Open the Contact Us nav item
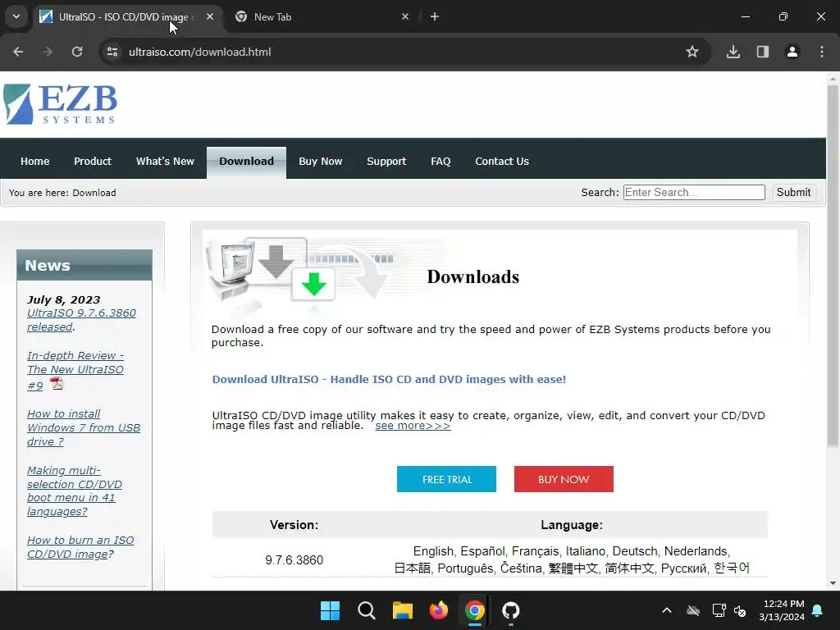The height and width of the screenshot is (630, 840). [502, 162]
